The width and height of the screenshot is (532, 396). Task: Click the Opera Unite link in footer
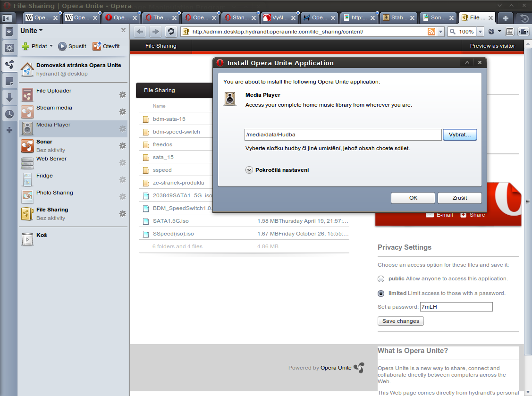click(x=336, y=368)
